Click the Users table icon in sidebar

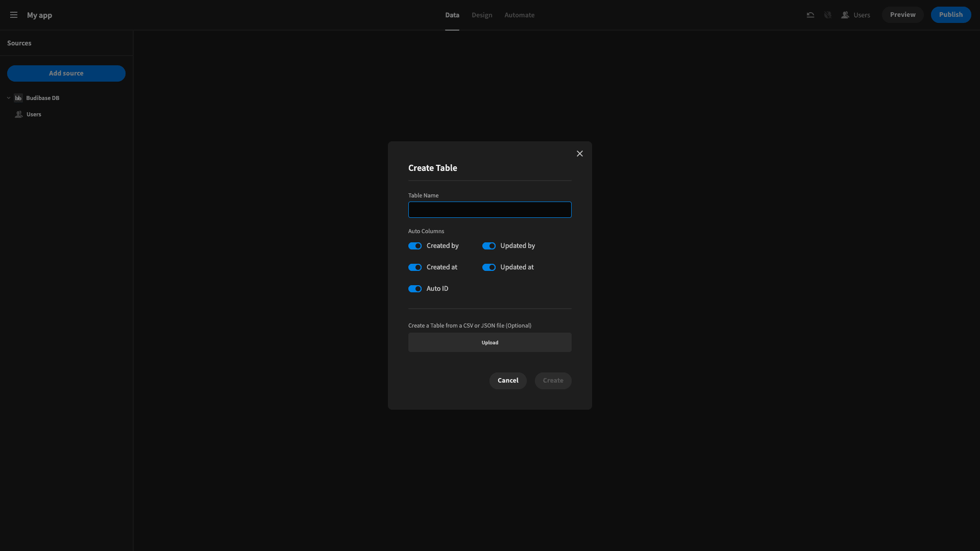click(19, 114)
